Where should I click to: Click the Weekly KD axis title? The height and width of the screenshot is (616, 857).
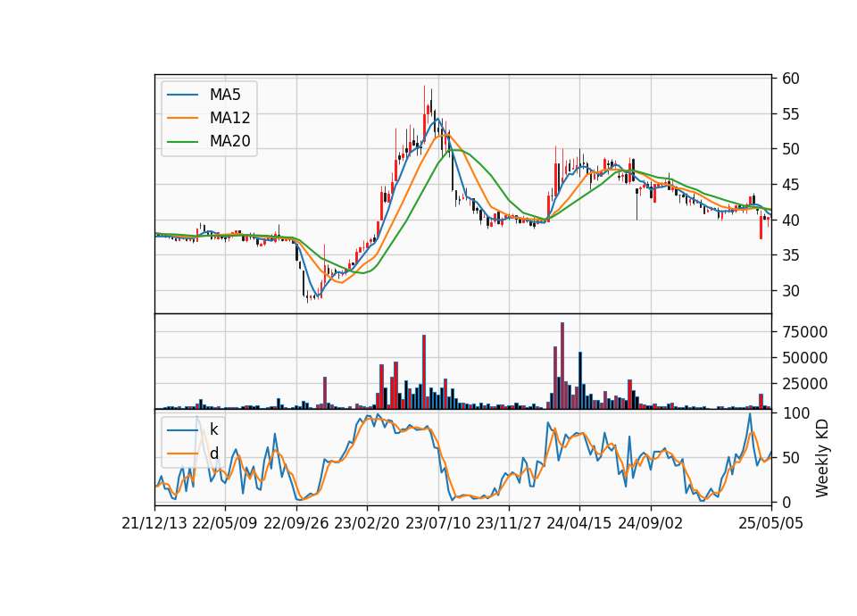point(822,458)
